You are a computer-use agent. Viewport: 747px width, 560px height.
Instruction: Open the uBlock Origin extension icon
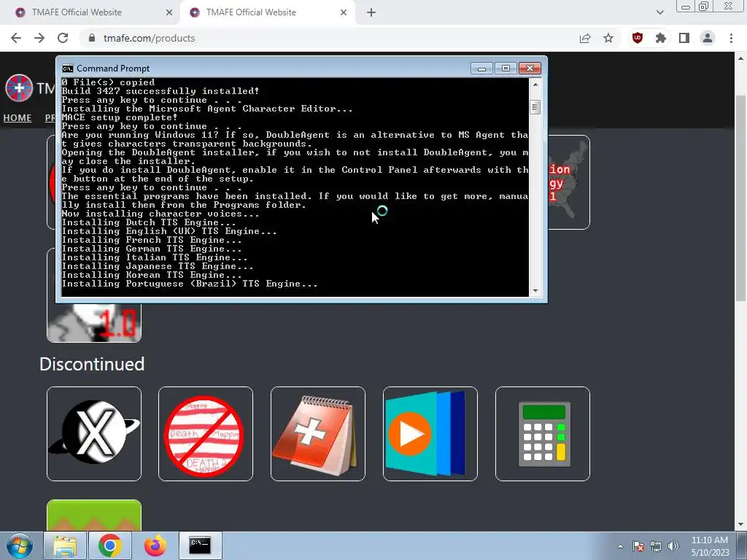(x=638, y=38)
